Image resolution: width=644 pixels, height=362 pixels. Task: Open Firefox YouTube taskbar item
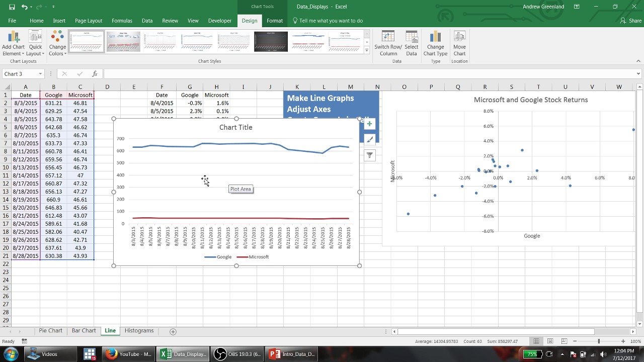[129, 354]
